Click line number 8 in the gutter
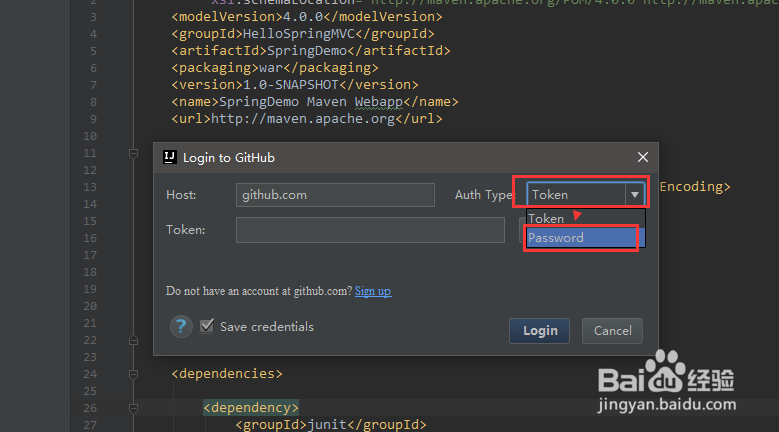 point(92,102)
